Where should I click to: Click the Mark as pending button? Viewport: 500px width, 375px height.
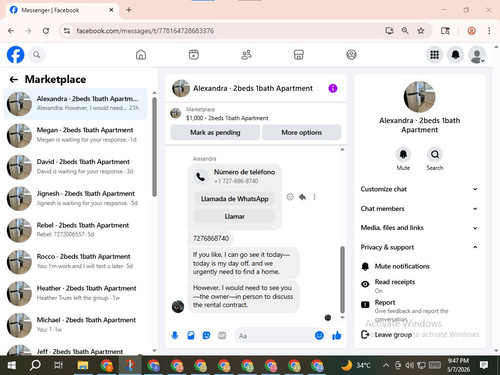(215, 132)
